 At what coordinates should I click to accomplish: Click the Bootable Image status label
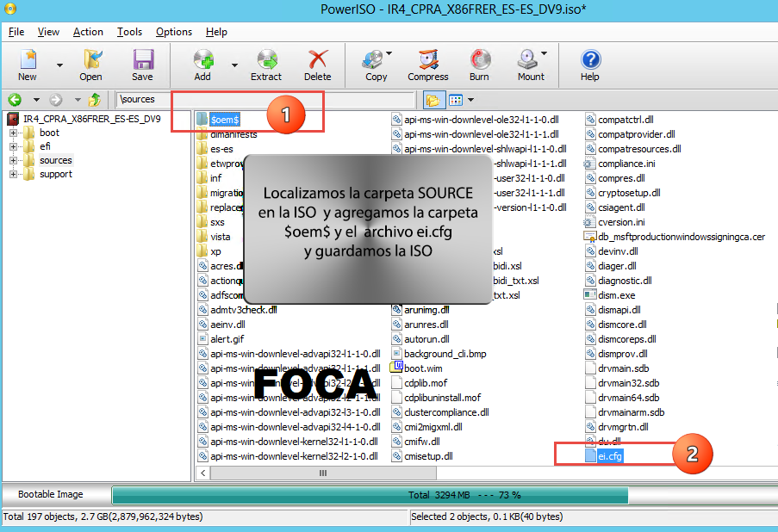[x=51, y=494]
